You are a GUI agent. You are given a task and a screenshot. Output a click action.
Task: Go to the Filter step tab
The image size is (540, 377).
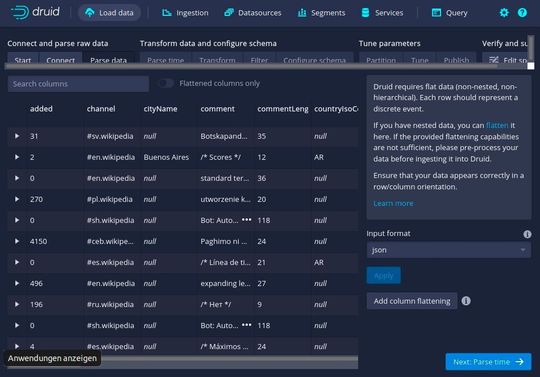click(259, 59)
